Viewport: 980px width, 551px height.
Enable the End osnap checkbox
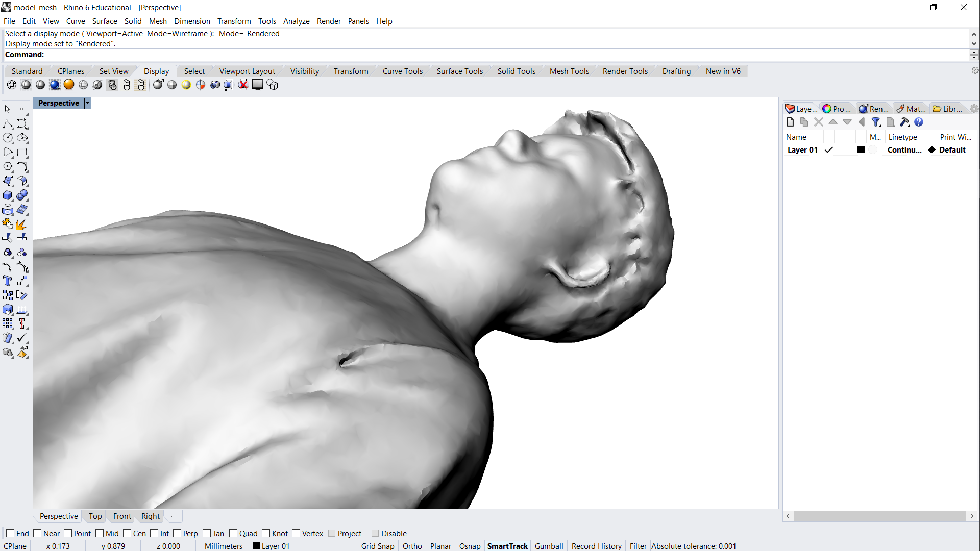coord(10,533)
